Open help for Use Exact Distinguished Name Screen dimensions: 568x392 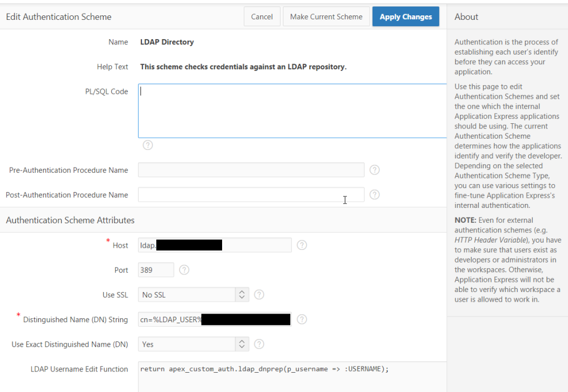[x=260, y=344]
